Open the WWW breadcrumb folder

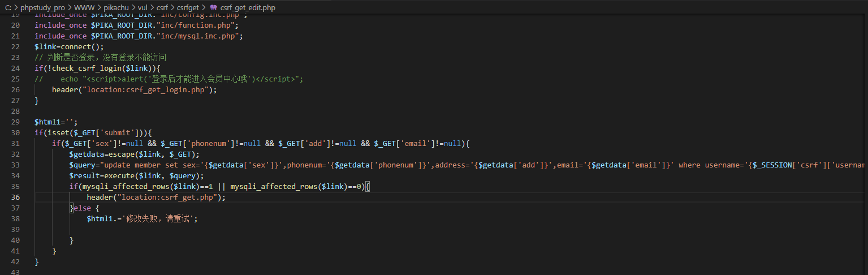pos(85,8)
